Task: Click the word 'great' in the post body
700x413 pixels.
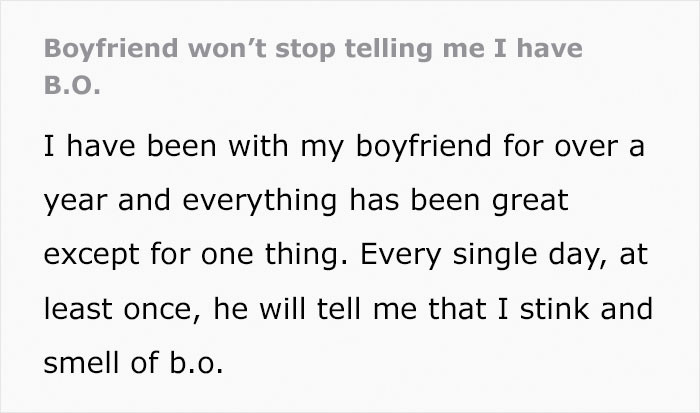Action: coord(530,200)
